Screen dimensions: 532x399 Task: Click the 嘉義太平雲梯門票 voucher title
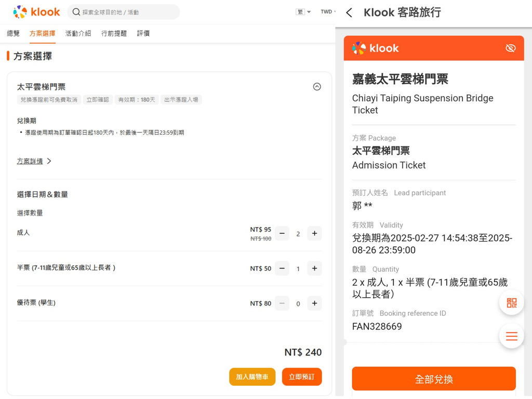point(400,79)
